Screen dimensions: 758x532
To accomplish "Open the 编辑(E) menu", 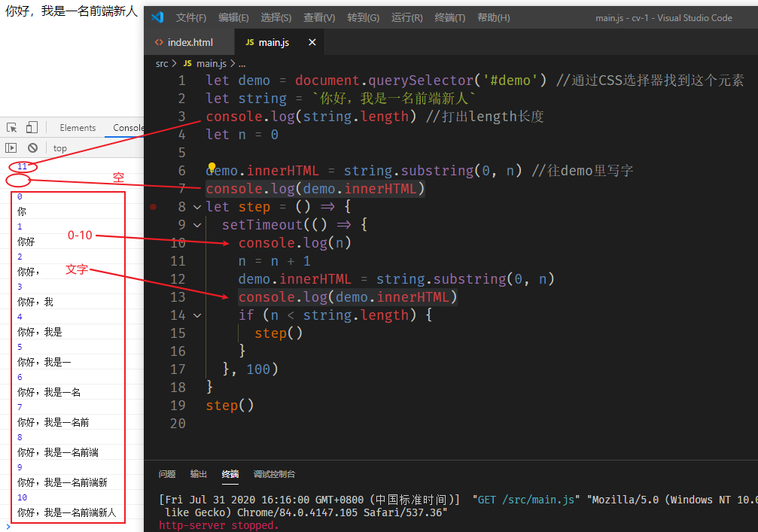I will pos(233,18).
